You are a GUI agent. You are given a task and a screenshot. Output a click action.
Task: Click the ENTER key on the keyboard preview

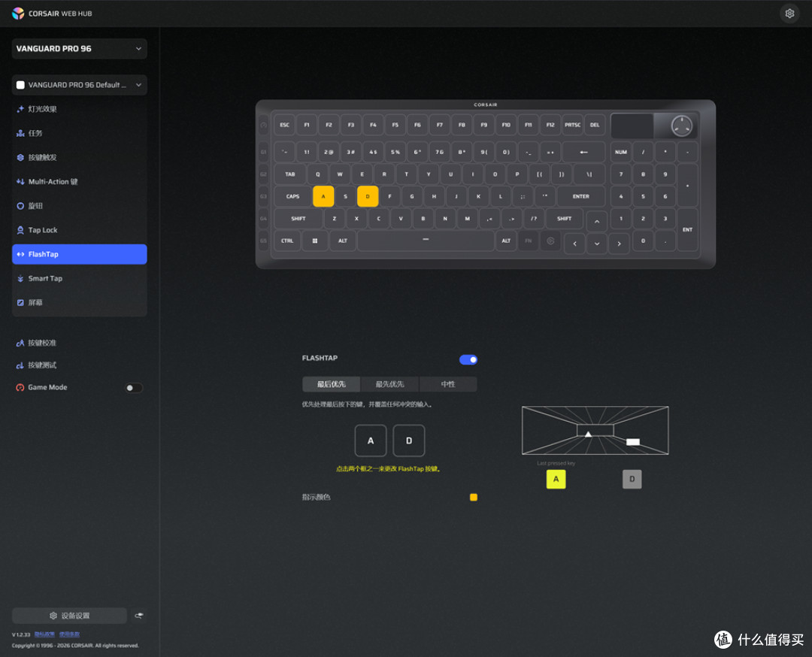pos(581,197)
